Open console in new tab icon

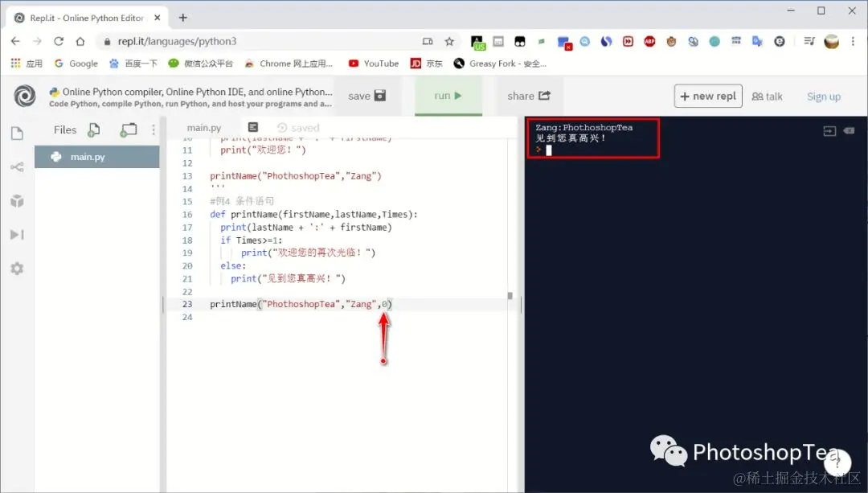[x=829, y=131]
